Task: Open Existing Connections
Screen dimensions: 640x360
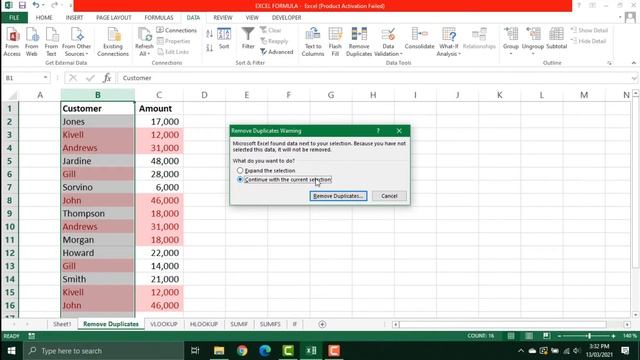Action: 113,42
